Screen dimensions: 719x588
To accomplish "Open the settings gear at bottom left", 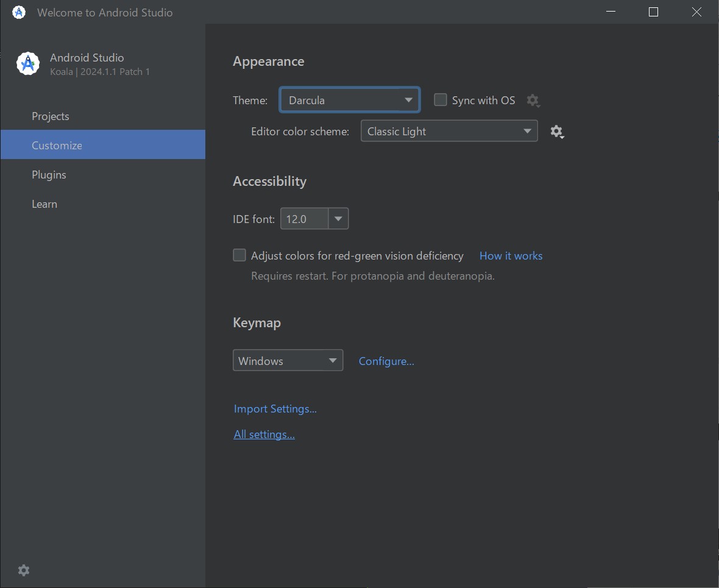I will [x=24, y=570].
